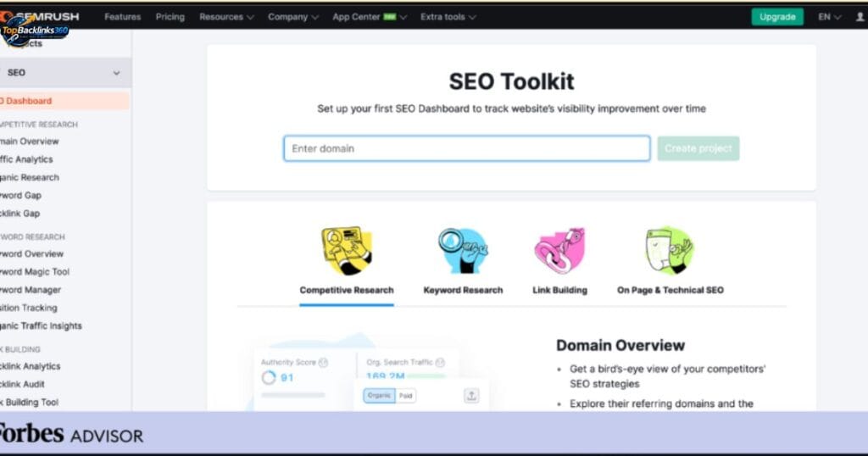Switch to the Link Building tab

click(559, 290)
